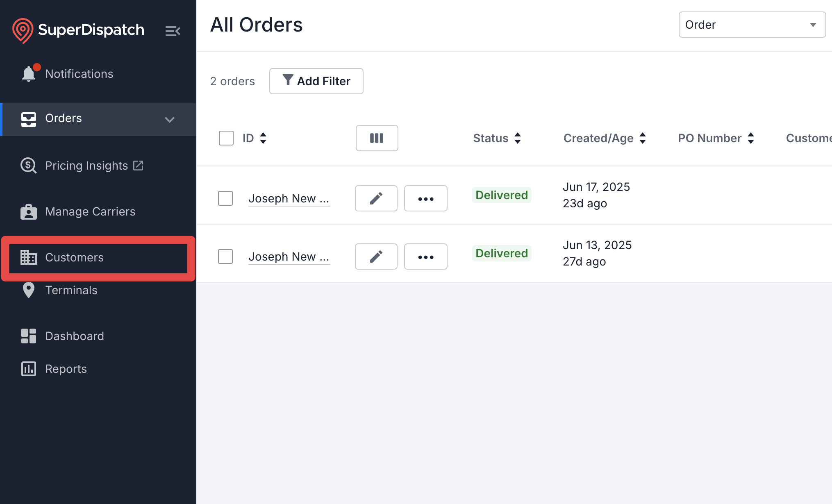Edit the Jun 13 order pencil icon
Screen dimensions: 832x504
tap(376, 257)
